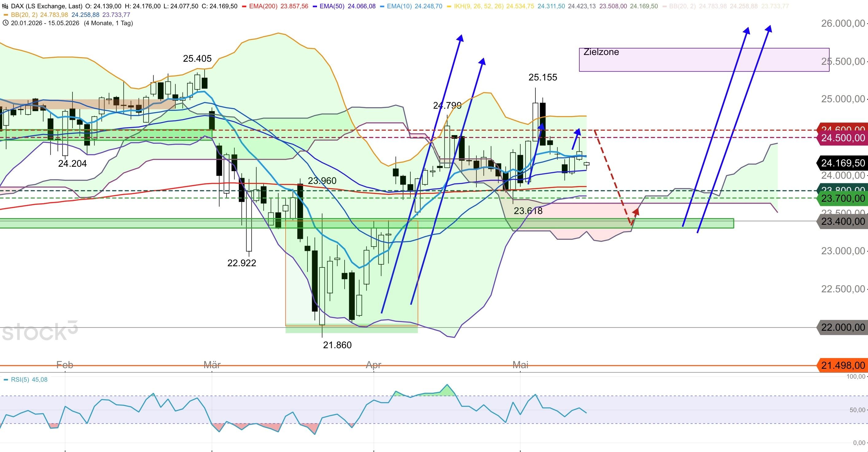Click the red EMA(200) legend color marker
The width and height of the screenshot is (868, 452).
tap(244, 6)
